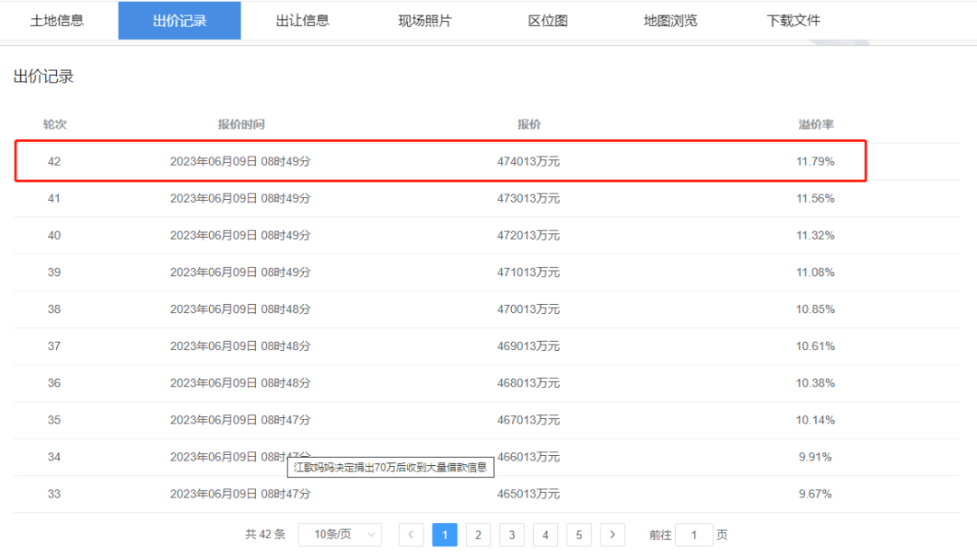Screen dimensions: 977x560
Task: Switch to the 出让信息 tab
Action: (x=302, y=21)
